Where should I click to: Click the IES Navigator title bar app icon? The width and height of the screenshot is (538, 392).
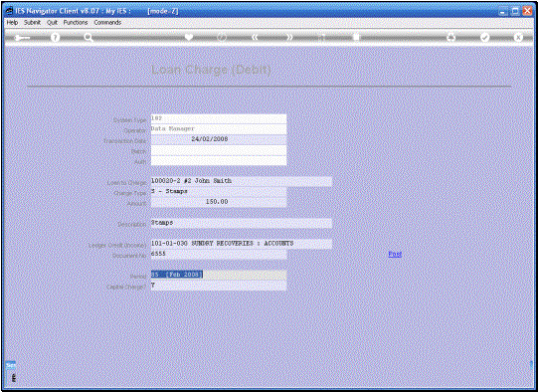[x=9, y=11]
